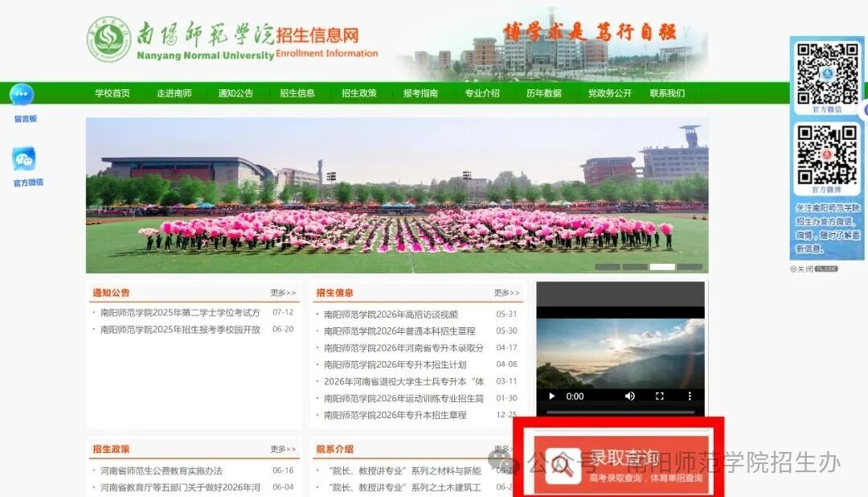Open 联系我们 menu item

[667, 93]
